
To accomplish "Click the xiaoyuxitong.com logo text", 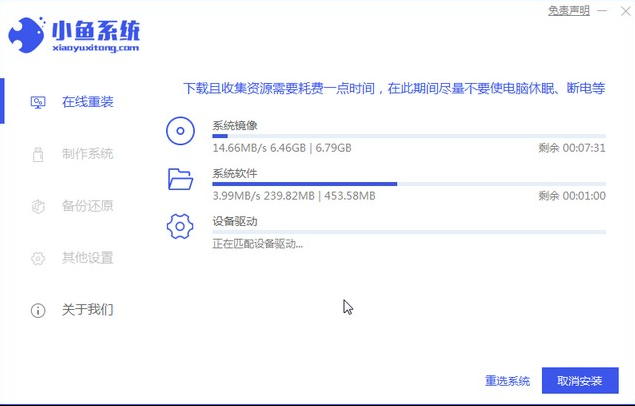I will click(x=96, y=48).
